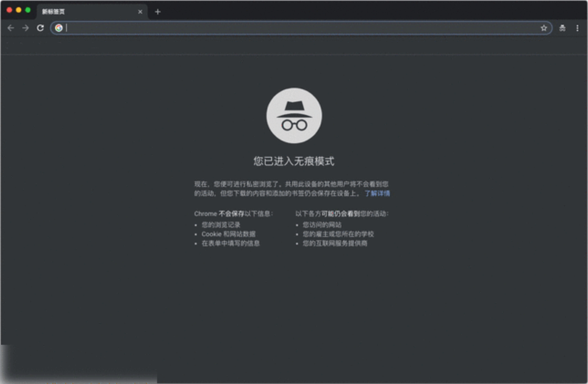Click the yellow minimize window button
This screenshot has width=588, height=384.
[x=18, y=9]
